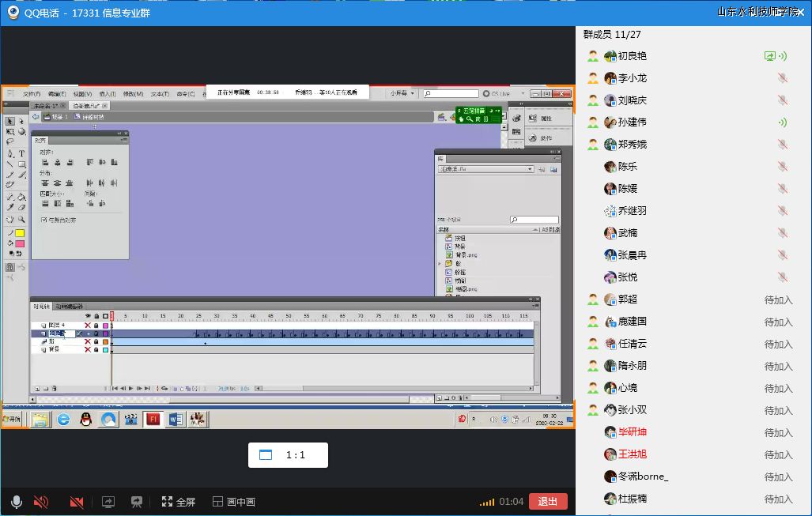Image resolution: width=812 pixels, height=516 pixels.
Task: Choose the Hand tool
Action: 10,220
